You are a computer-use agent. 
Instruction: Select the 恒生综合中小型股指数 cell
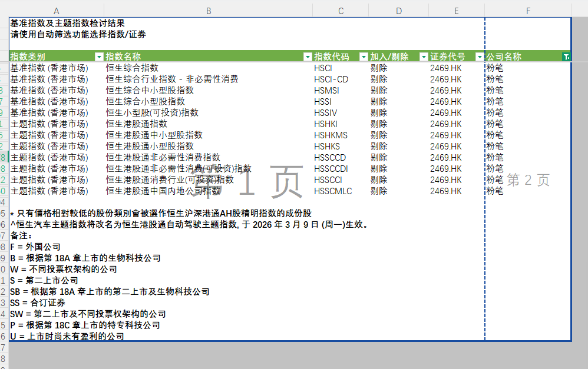click(x=150, y=90)
